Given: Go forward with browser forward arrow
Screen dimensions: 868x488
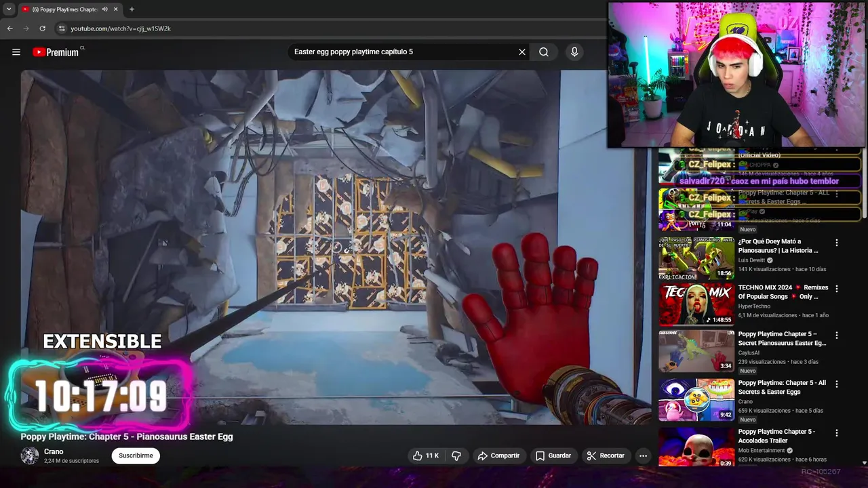Looking at the screenshot, I should click(x=26, y=28).
